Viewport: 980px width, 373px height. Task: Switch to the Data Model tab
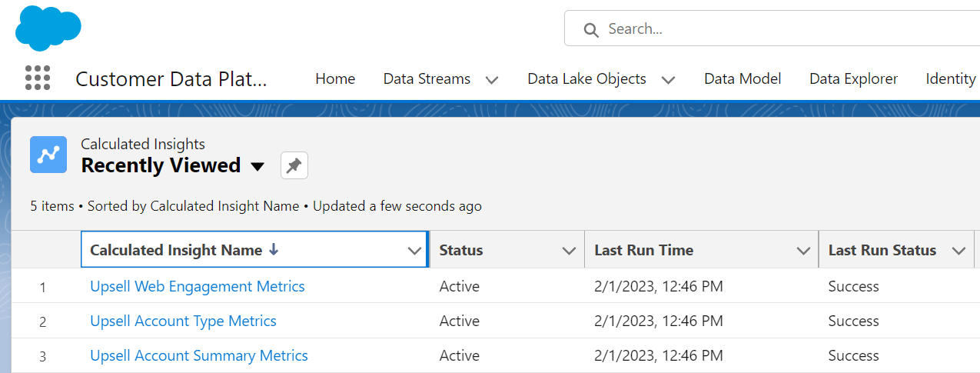click(742, 78)
